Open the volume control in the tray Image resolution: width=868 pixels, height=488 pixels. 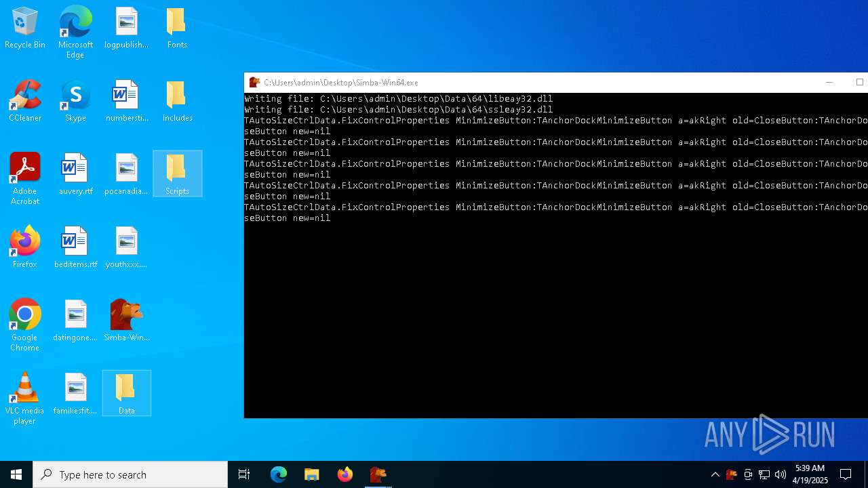[781, 474]
